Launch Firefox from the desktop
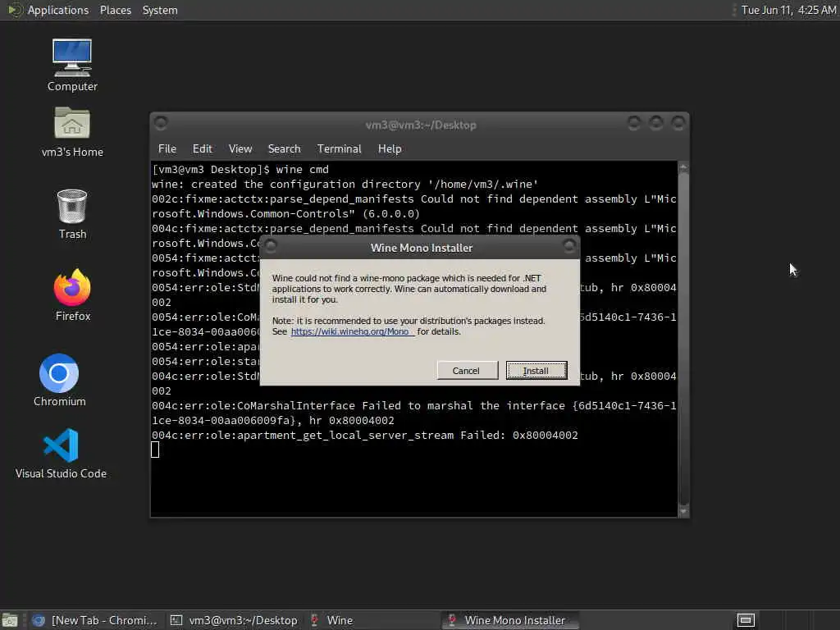 tap(73, 295)
